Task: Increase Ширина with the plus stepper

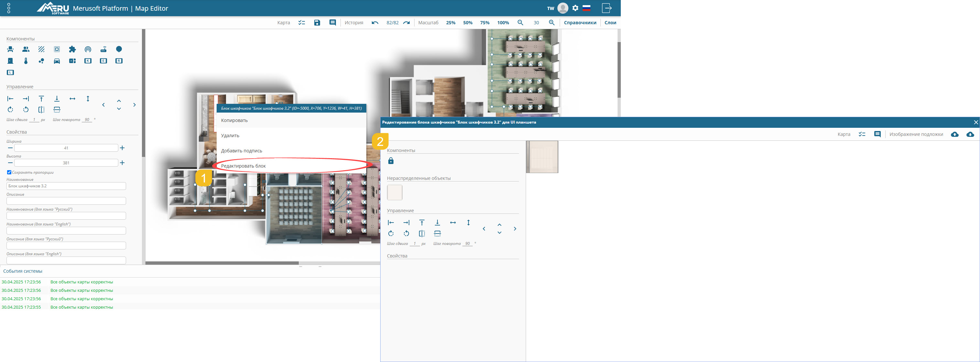Action: coord(122,148)
